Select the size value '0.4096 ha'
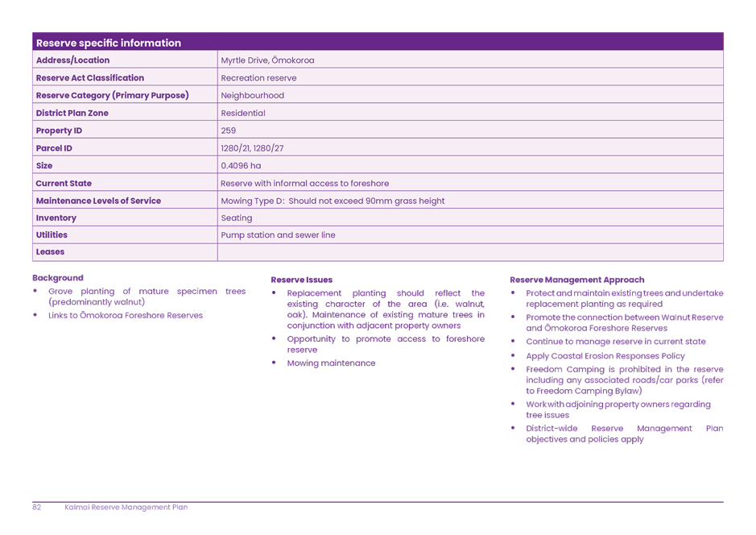The image size is (756, 535). (x=241, y=166)
